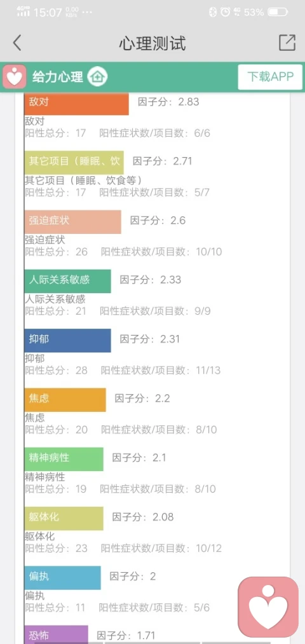Tap the 强迫症状 pink bar
Image resolution: width=305 pixels, height=644 pixels.
(x=72, y=223)
